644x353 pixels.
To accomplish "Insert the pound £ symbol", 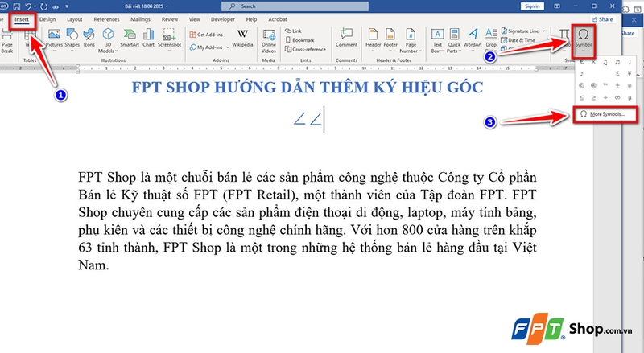I will [617, 74].
